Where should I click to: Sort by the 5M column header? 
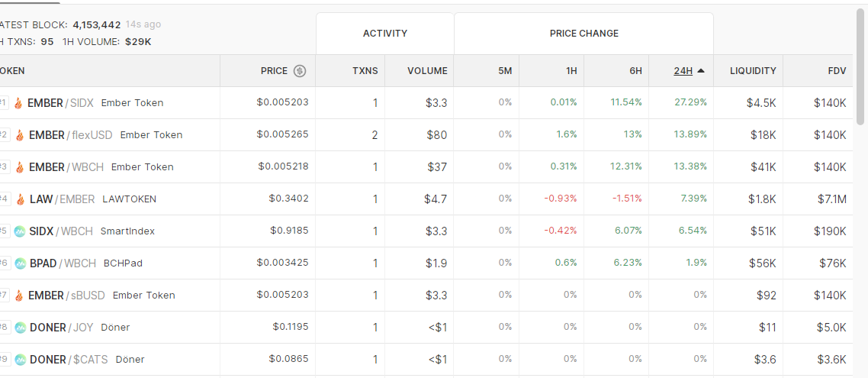[x=505, y=71]
